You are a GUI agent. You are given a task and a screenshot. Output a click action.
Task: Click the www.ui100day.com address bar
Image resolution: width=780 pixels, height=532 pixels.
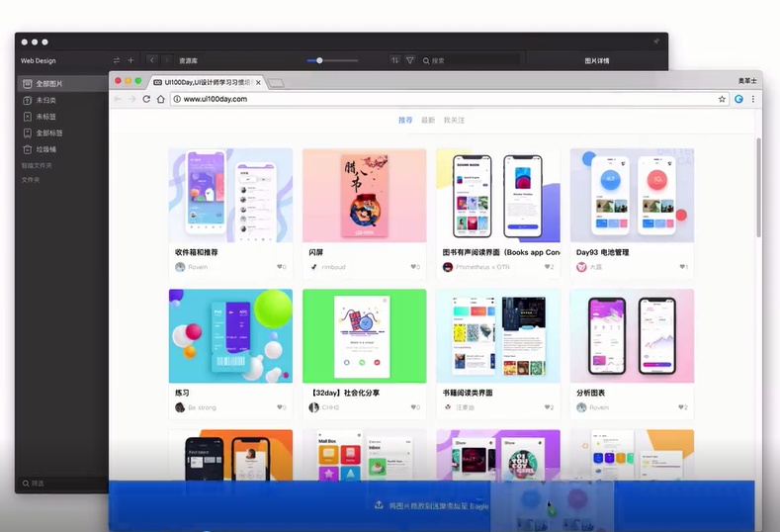450,99
